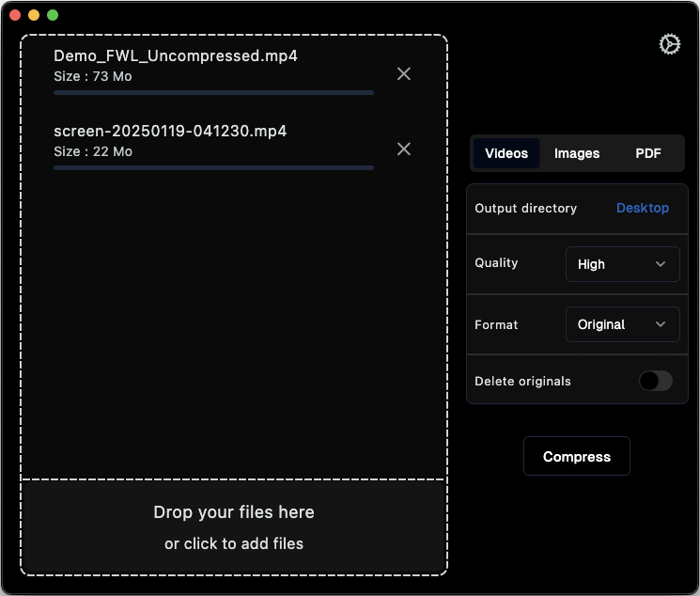Viewport: 700px width, 596px height.
Task: Click the Size : 73 Mo text
Action: click(93, 76)
